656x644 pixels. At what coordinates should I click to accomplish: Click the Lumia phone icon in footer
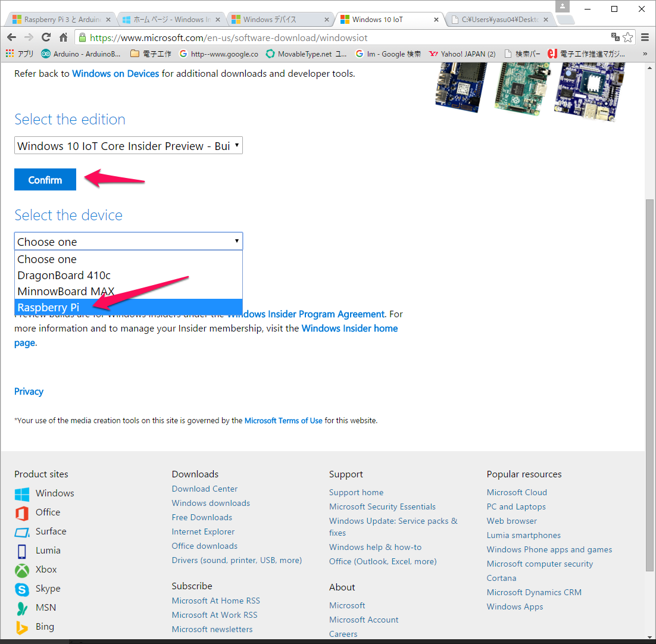point(22,551)
